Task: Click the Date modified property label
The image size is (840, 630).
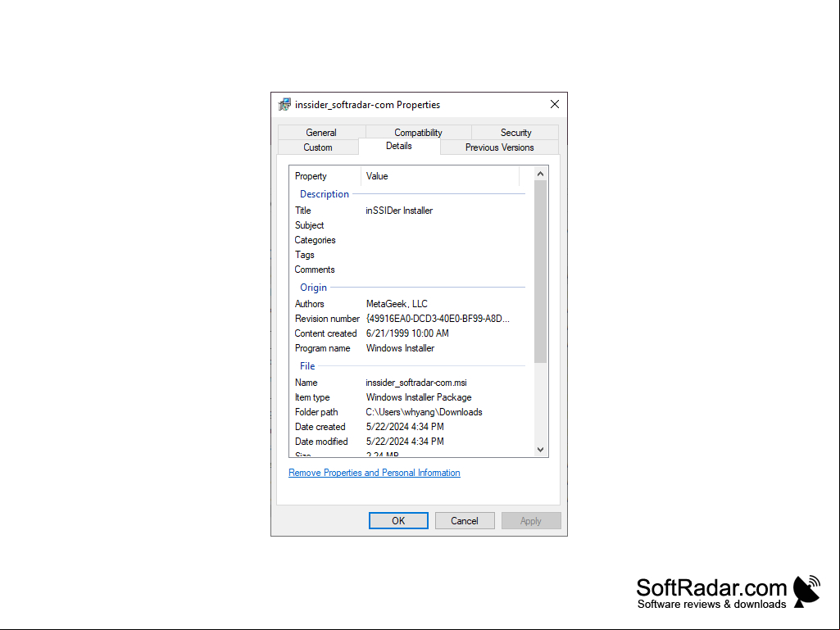Action: point(321,442)
